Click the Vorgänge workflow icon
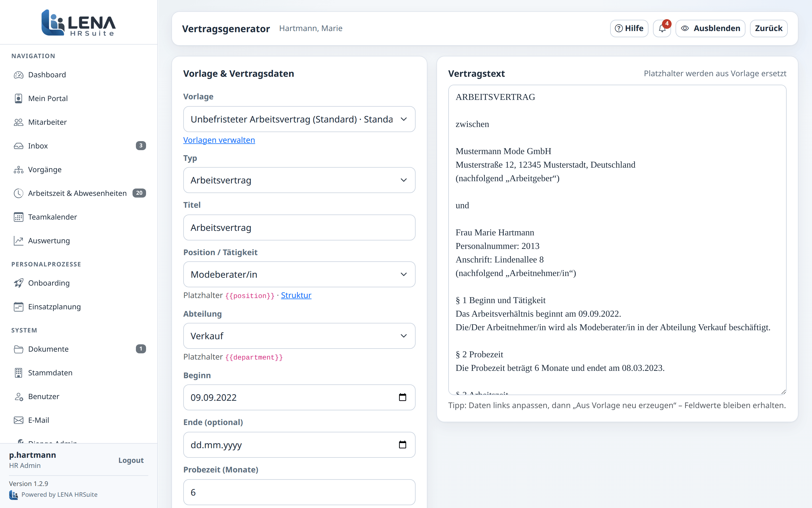 [x=18, y=170]
